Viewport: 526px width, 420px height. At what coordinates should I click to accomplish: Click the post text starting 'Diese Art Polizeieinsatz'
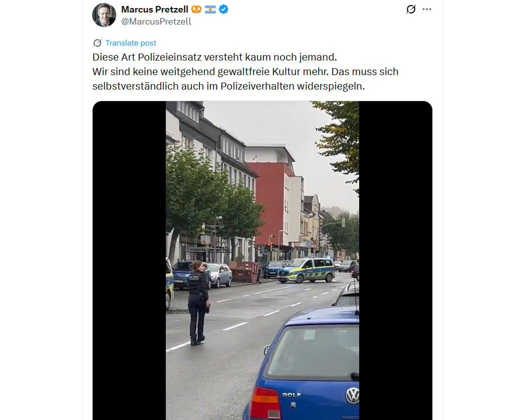pyautogui.click(x=214, y=57)
